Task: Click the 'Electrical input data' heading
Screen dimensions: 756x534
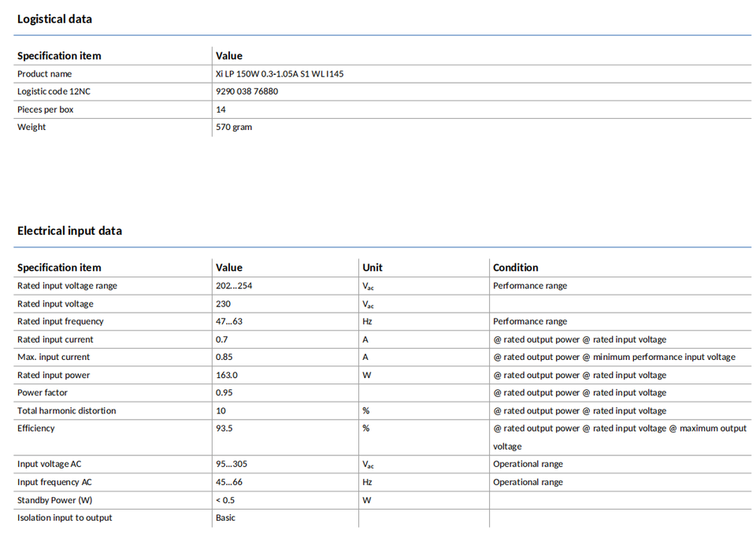Action: pos(69,231)
